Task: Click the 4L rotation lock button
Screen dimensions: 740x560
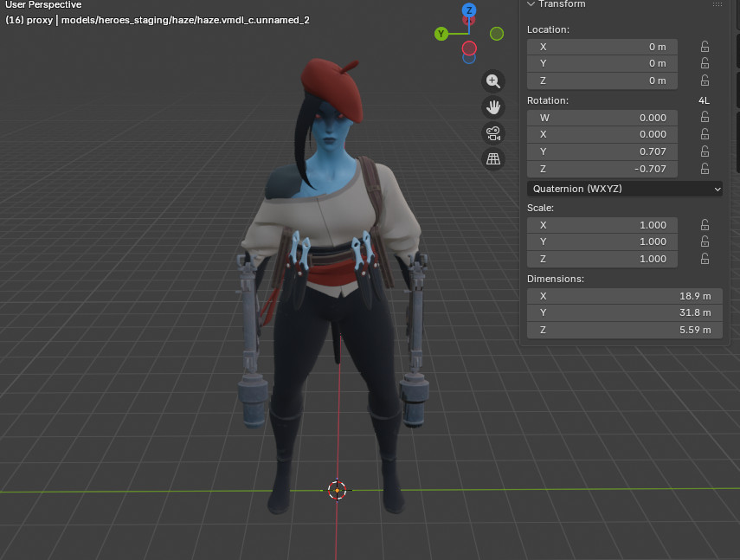Action: 704,100
